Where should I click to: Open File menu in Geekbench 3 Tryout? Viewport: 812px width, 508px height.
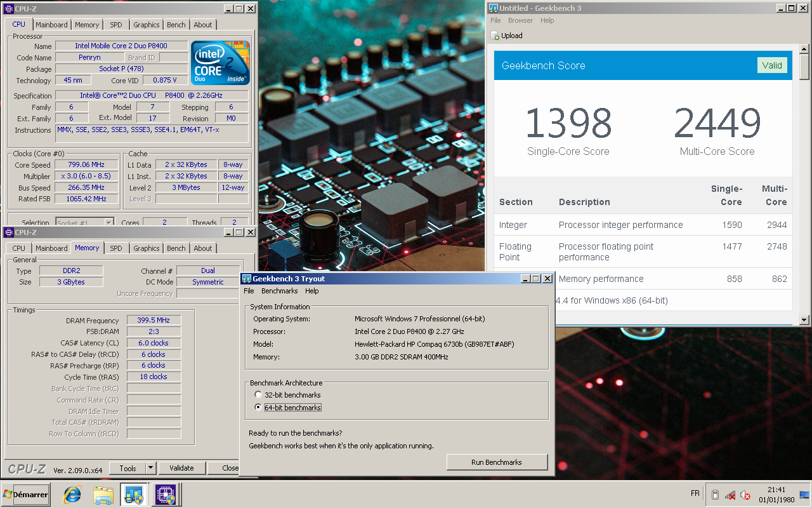pos(249,291)
